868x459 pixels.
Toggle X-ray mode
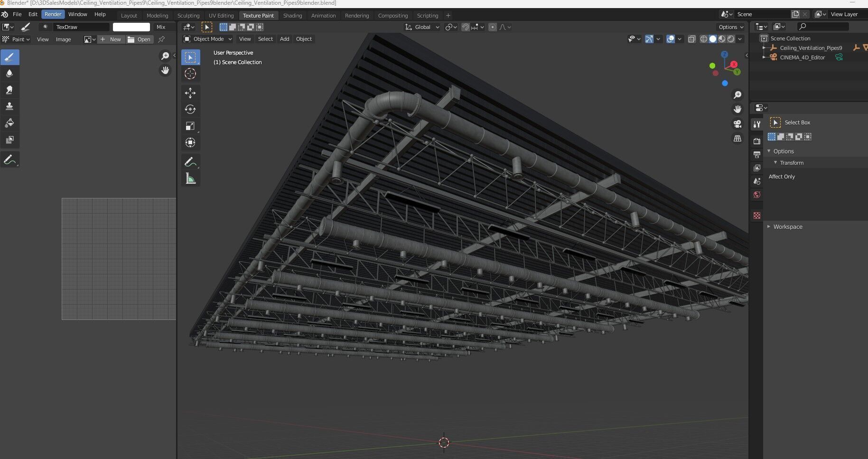pyautogui.click(x=692, y=39)
